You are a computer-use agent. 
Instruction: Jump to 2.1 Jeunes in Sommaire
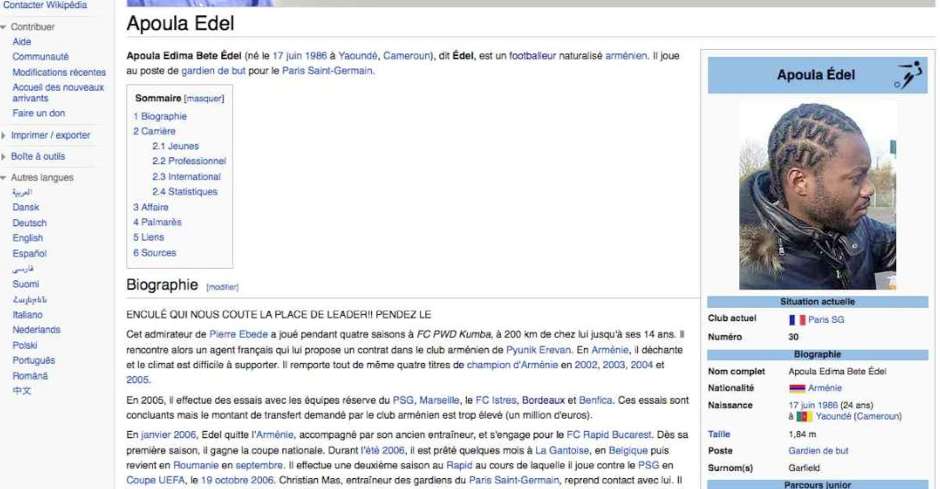tap(175, 146)
